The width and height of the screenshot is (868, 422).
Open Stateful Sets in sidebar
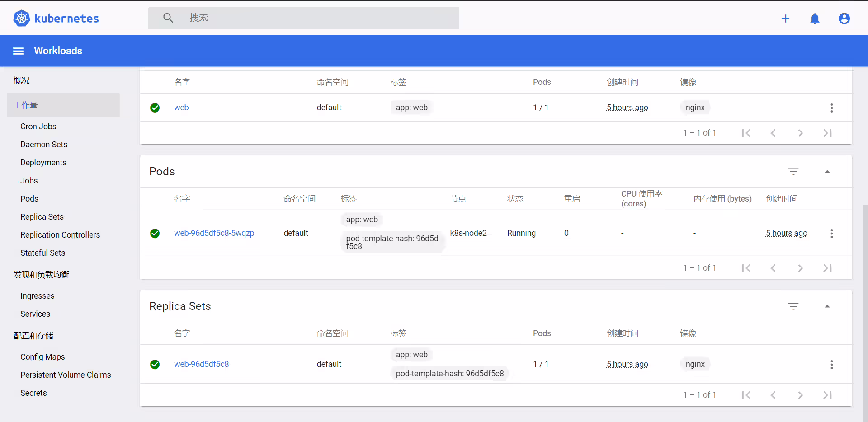[43, 253]
